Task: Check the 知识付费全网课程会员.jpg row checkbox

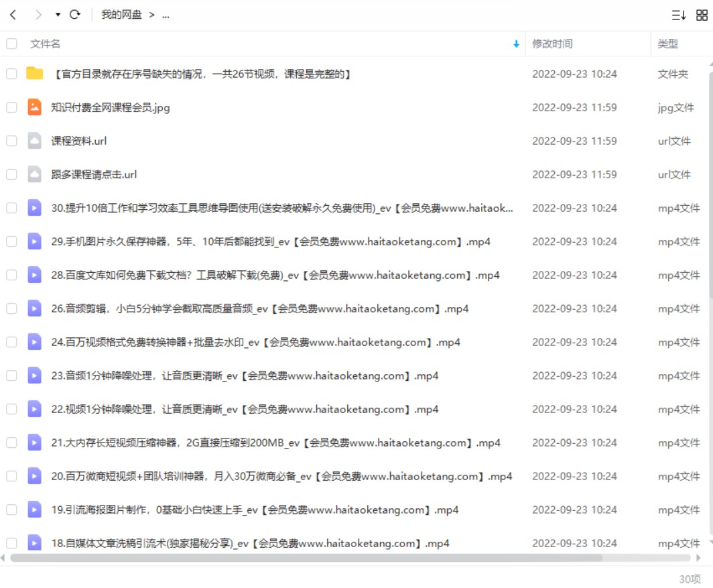Action: pyautogui.click(x=11, y=107)
